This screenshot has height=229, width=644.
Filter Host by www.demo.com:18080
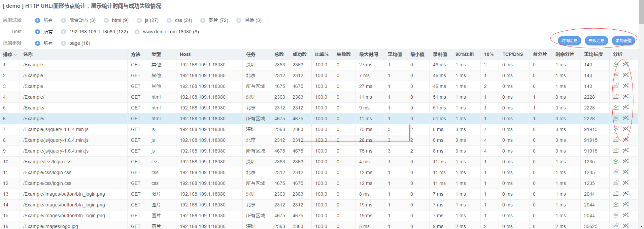pyautogui.click(x=137, y=32)
